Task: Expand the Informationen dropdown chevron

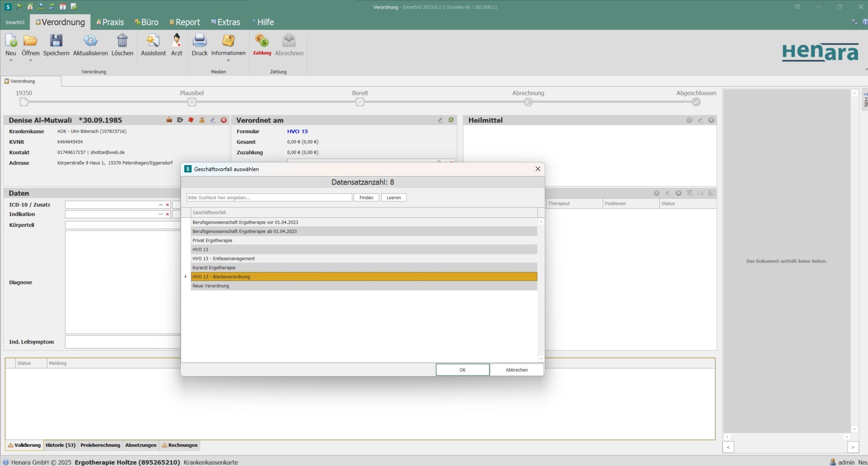Action: tap(228, 59)
